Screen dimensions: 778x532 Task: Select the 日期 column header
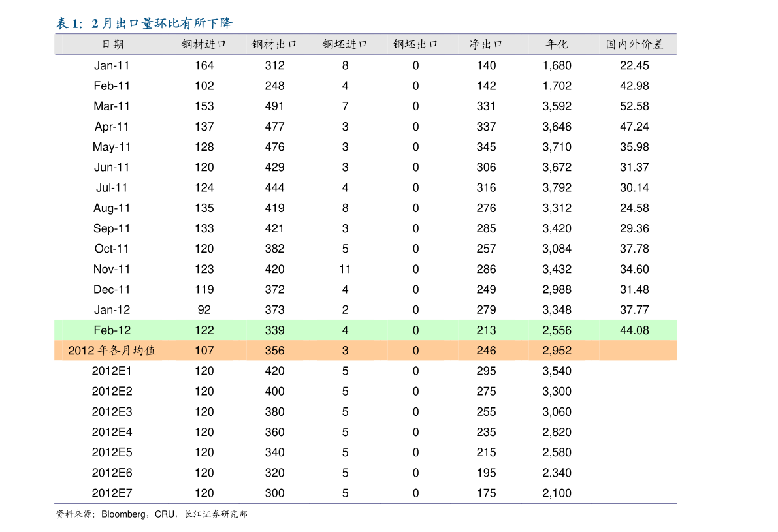point(112,44)
